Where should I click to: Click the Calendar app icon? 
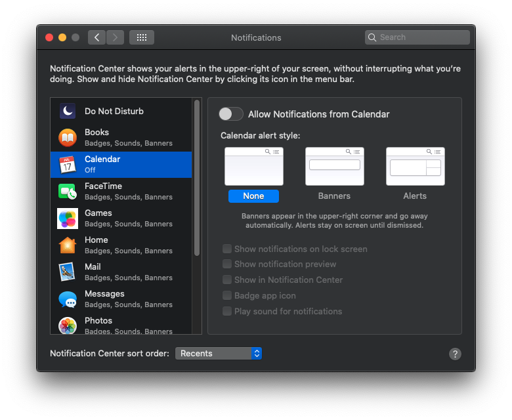tap(68, 165)
